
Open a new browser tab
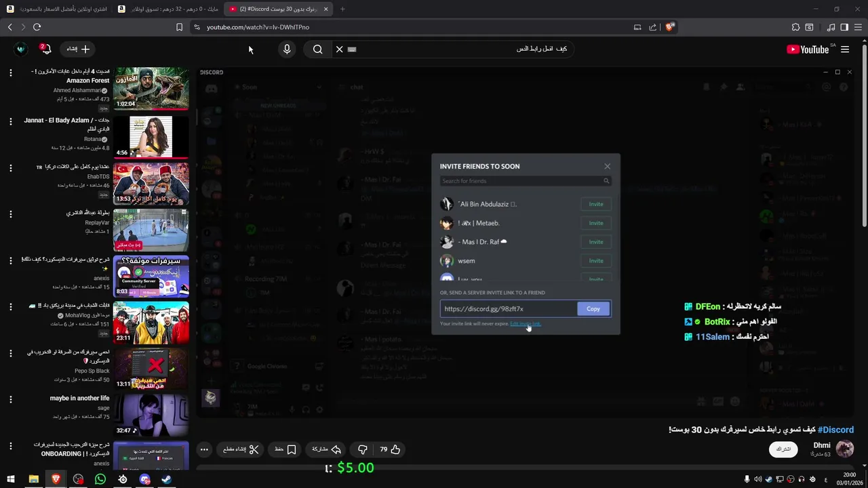(342, 9)
